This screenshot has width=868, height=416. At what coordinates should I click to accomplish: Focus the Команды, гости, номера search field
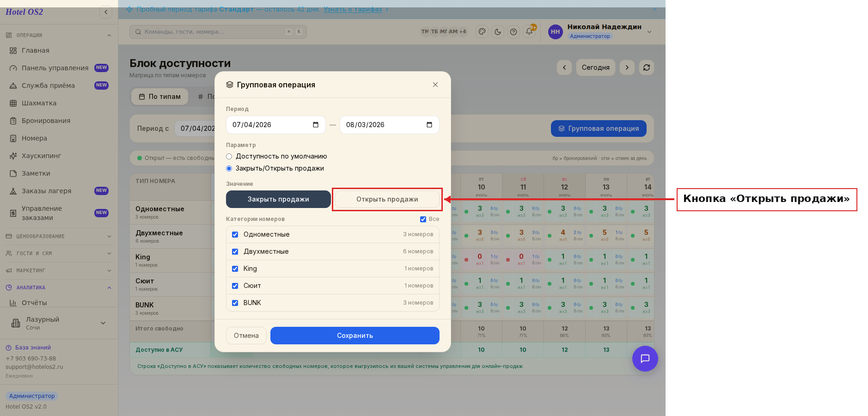[218, 32]
